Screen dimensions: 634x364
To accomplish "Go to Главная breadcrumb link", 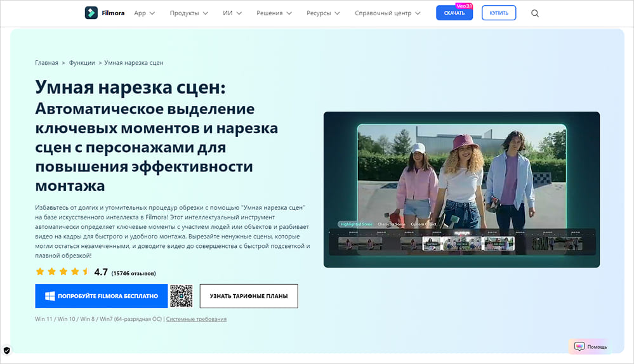I will point(46,63).
